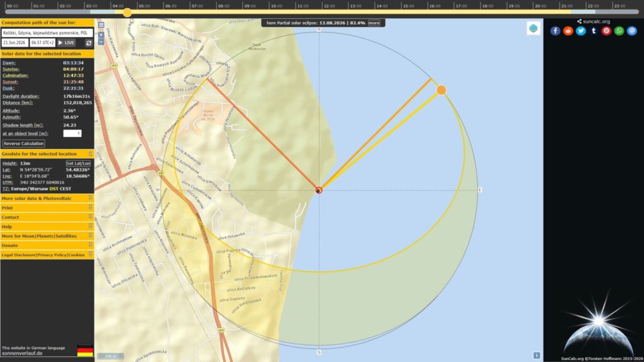Image resolution: width=644 pixels, height=362 pixels.
Task: Expand the Help section
Action: (x=47, y=226)
